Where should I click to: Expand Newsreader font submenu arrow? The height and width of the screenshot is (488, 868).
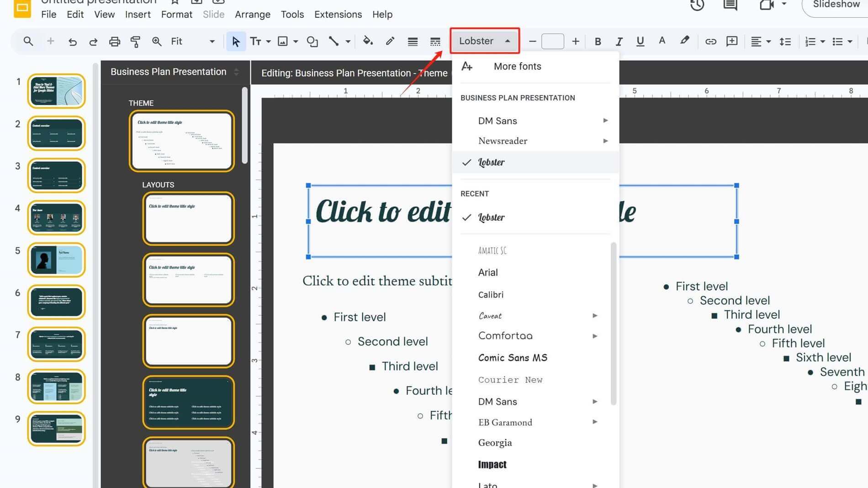pyautogui.click(x=605, y=141)
